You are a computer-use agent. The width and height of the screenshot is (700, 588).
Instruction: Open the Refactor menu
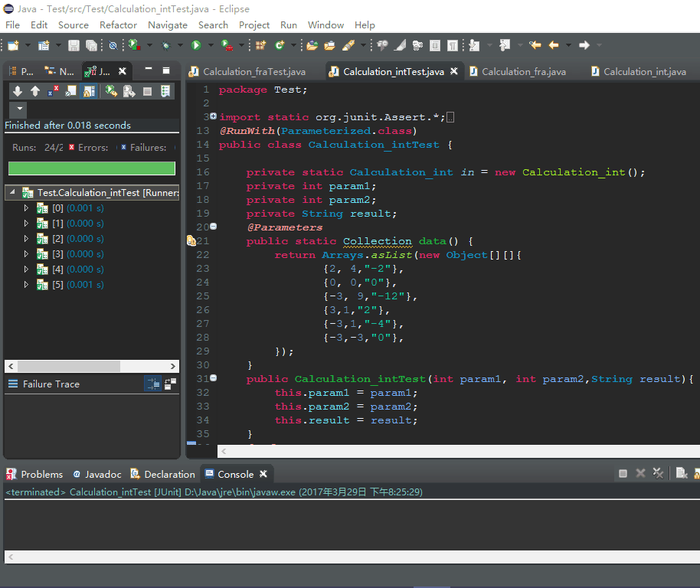118,25
